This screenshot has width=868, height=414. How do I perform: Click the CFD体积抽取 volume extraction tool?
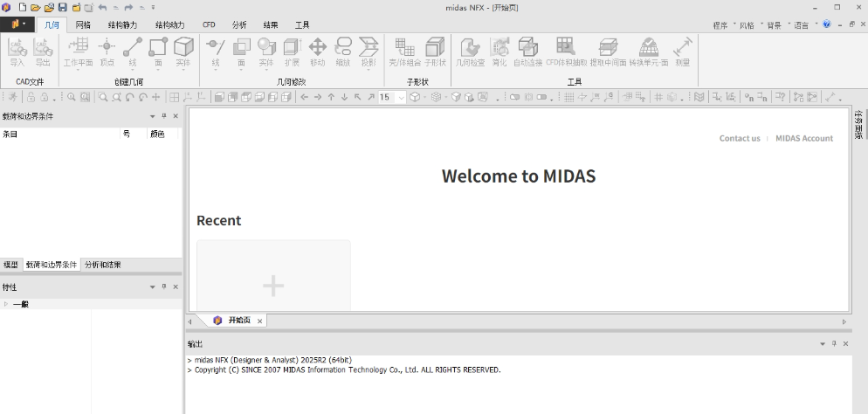click(567, 52)
